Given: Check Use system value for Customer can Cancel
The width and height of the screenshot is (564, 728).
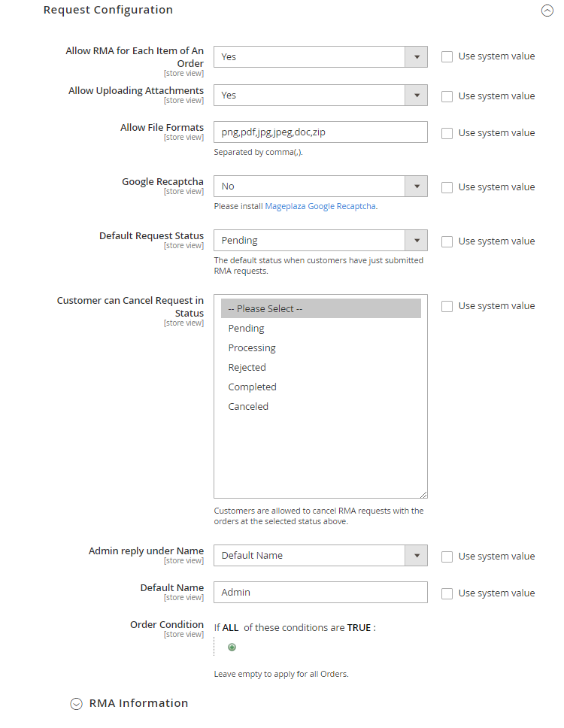Looking at the screenshot, I should [x=447, y=306].
